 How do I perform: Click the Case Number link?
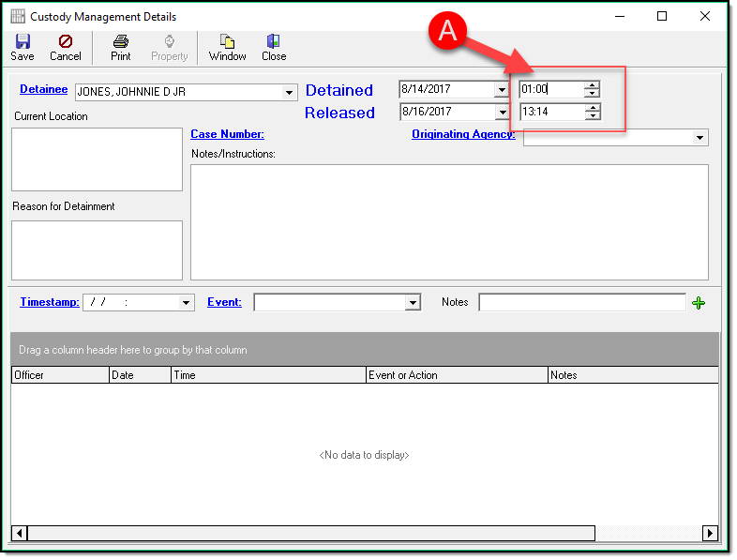pos(227,134)
